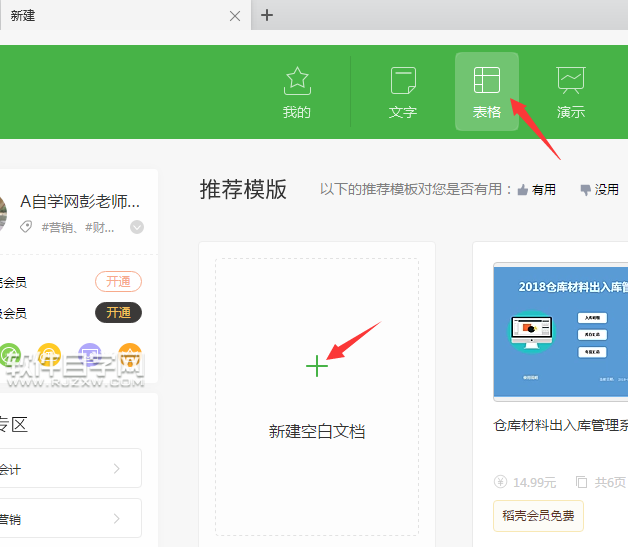Open the 我的 (My) star icon section
Image resolution: width=628 pixels, height=547 pixels.
click(297, 93)
